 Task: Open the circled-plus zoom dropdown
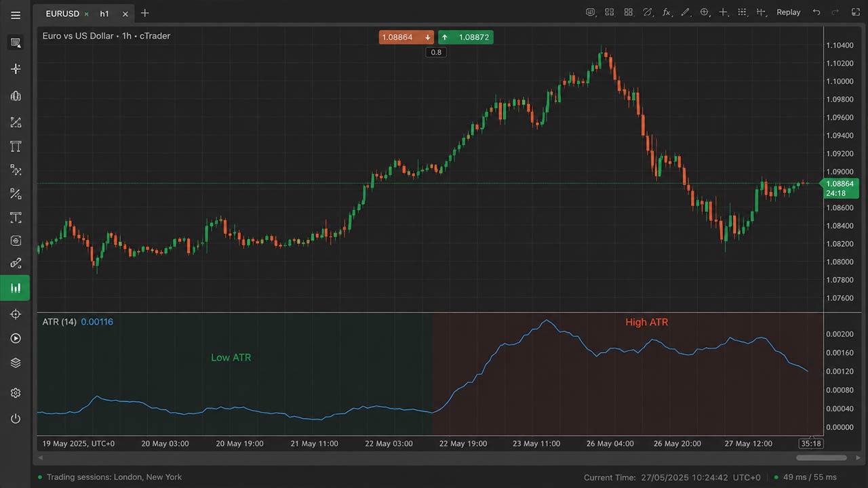click(705, 12)
